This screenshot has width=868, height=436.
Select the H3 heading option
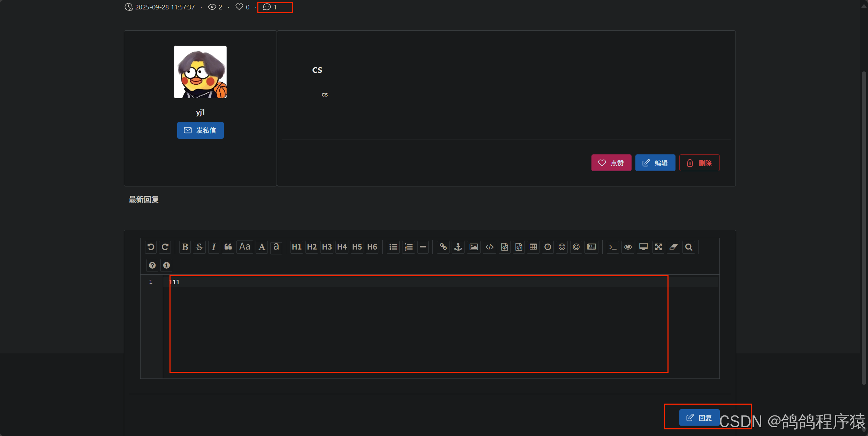[327, 247]
